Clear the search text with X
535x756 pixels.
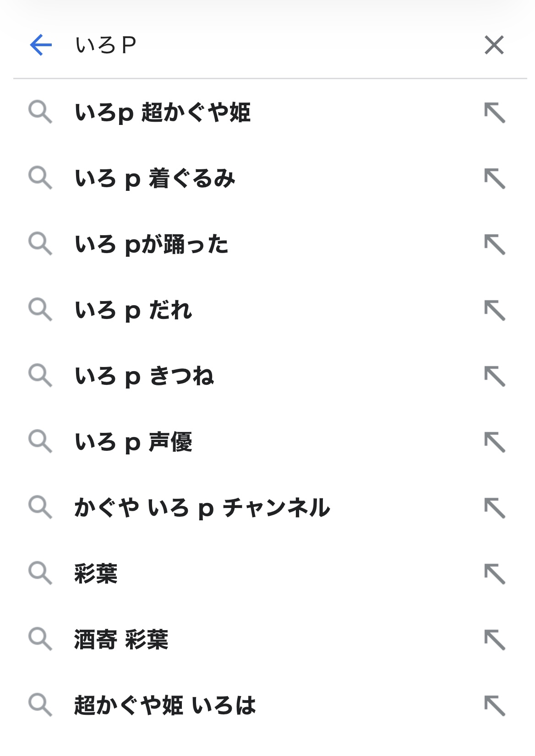(494, 45)
